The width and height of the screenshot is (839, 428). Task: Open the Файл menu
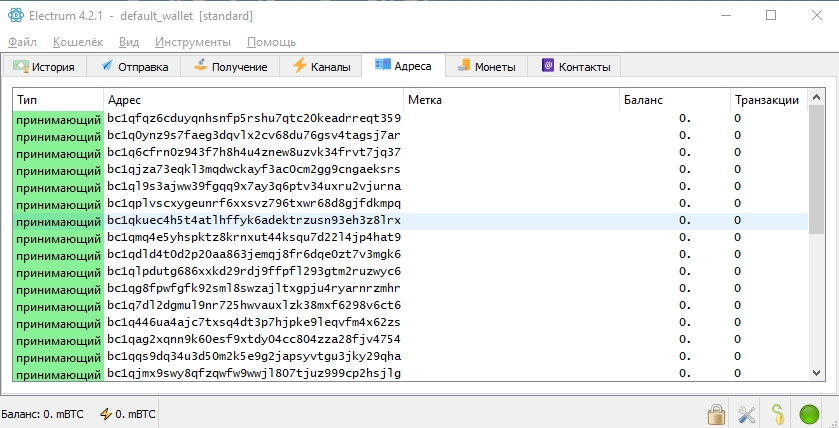(x=22, y=42)
